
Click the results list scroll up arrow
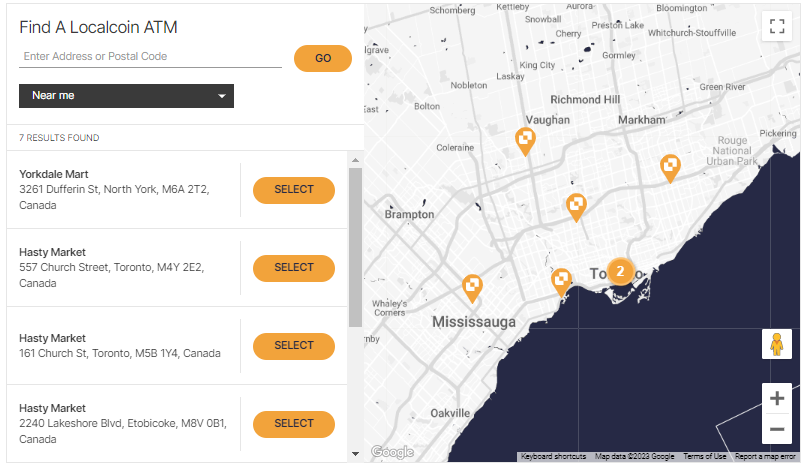(355, 160)
